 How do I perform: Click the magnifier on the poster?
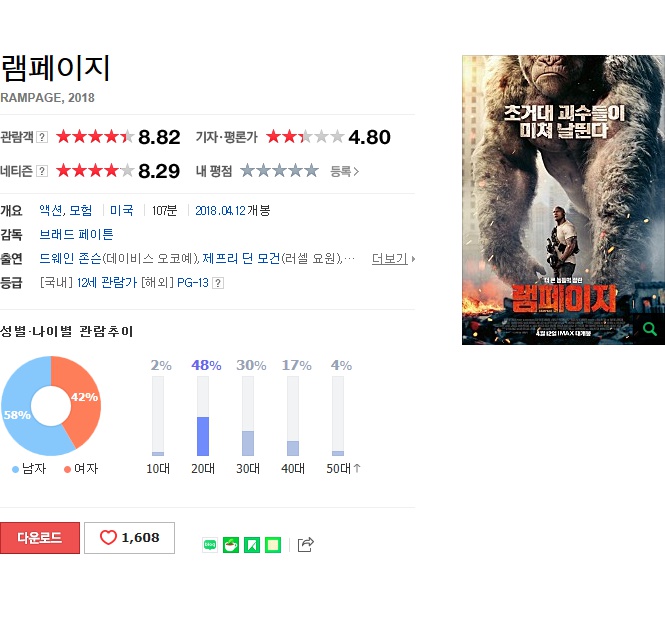[x=649, y=329]
